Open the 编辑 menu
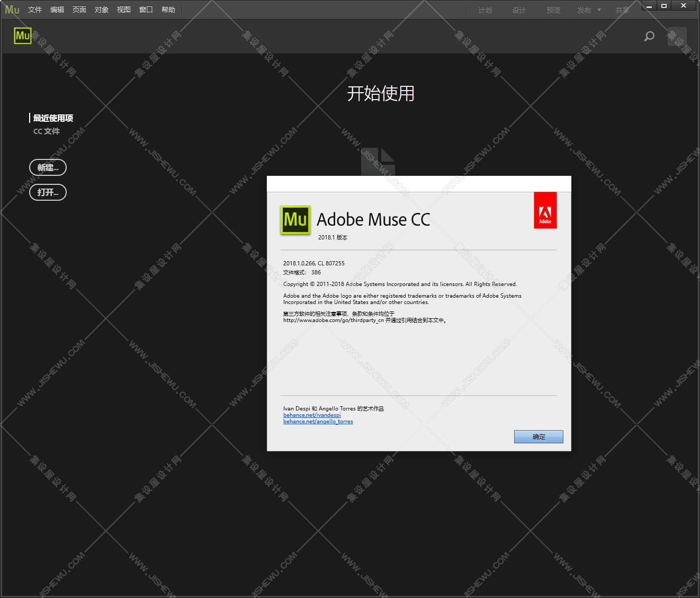 (x=57, y=10)
